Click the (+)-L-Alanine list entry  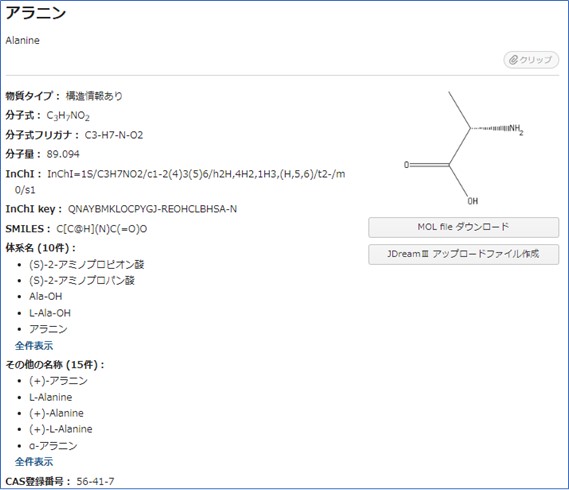pyautogui.click(x=61, y=429)
